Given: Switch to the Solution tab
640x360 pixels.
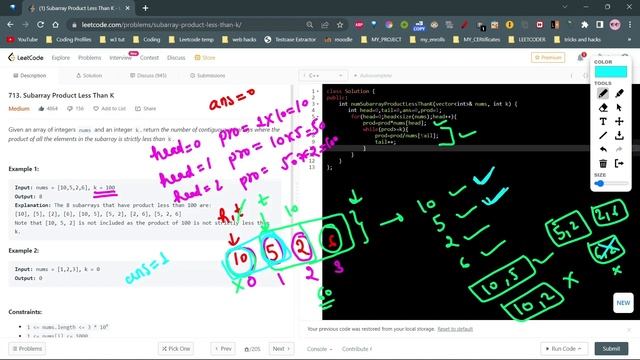Looking at the screenshot, I should click(x=89, y=76).
